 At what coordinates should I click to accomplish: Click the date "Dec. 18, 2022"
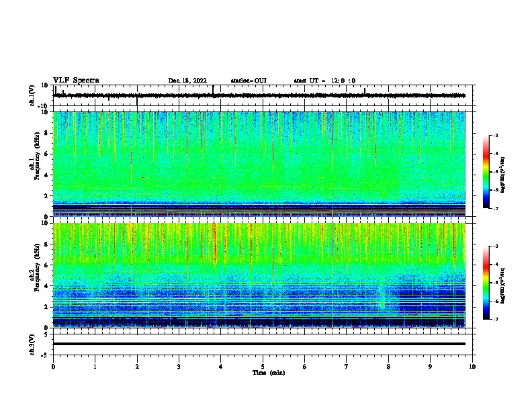tap(187, 81)
